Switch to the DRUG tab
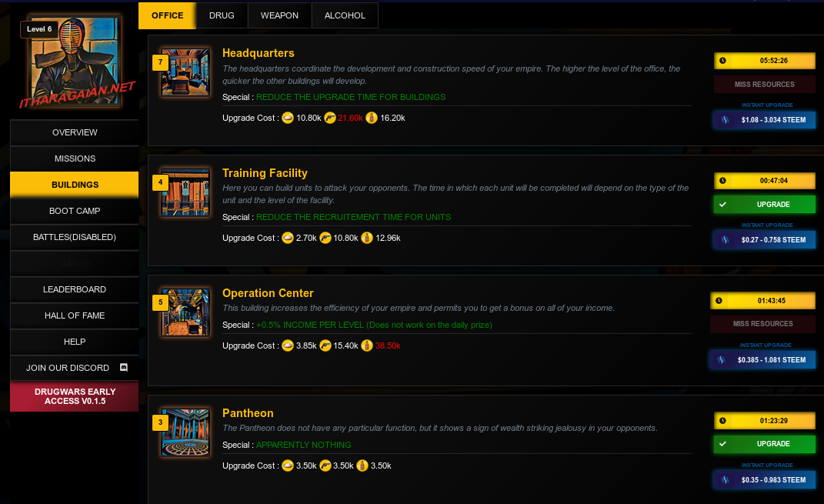This screenshot has height=504, width=824. 222,15
